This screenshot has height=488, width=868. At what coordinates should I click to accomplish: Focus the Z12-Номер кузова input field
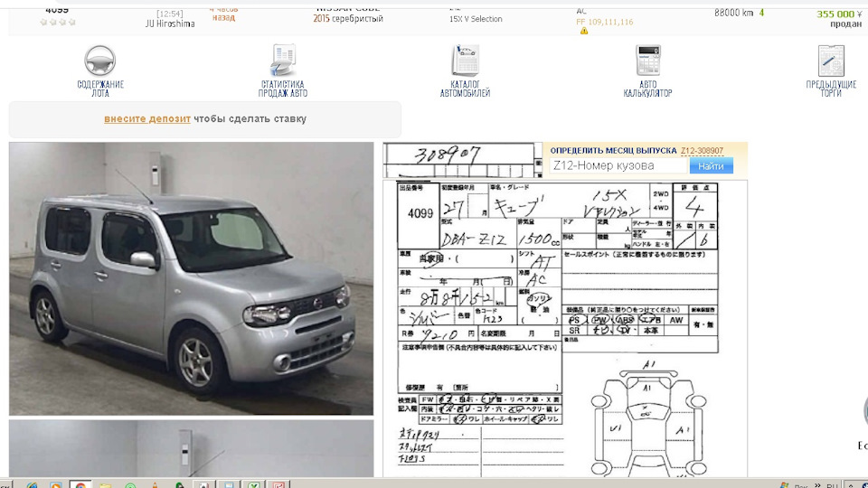[x=618, y=165]
